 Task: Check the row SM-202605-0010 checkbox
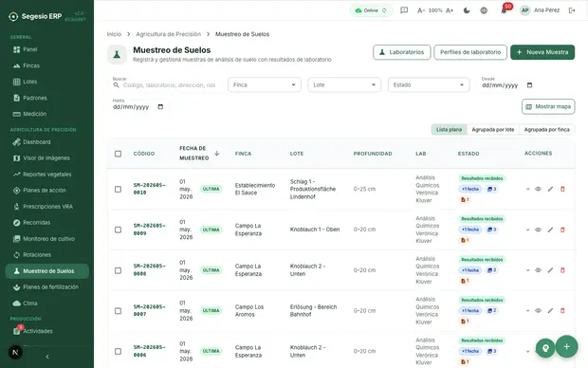coord(119,189)
